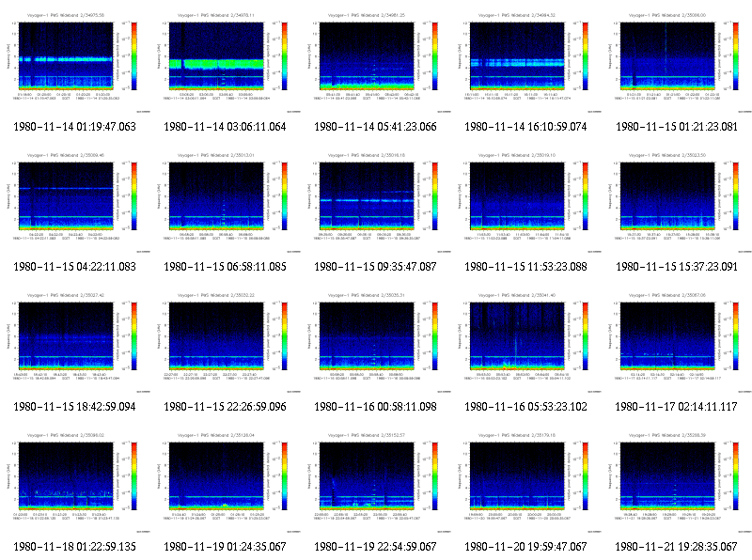Open spectrogram thumbnail for 1980-11-14 01:19:47.063
This screenshot has width=752, height=560.
point(75,62)
